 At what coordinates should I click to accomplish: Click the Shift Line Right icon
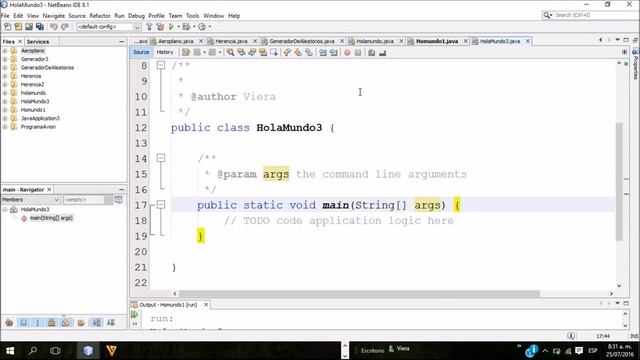tap(334, 52)
